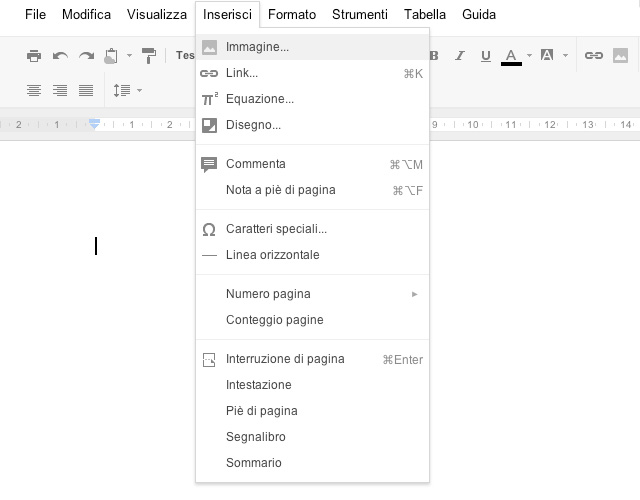Center align the text
The image size is (640, 500).
[x=34, y=91]
